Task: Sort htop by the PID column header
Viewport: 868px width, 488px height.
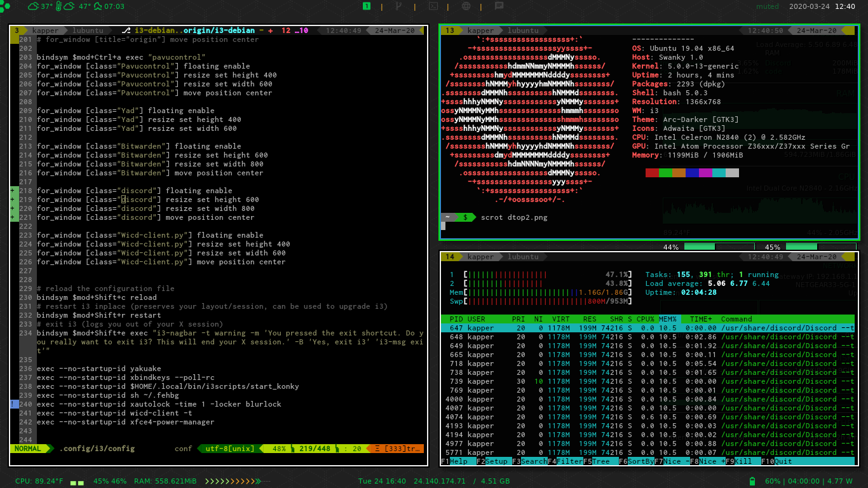Action: coord(456,319)
